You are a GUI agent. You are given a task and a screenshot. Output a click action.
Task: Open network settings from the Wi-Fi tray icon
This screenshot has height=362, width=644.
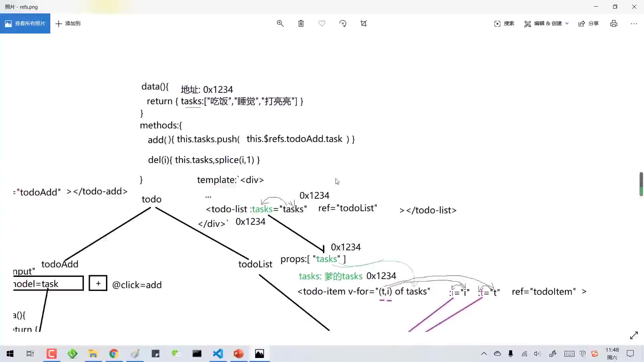click(x=525, y=354)
